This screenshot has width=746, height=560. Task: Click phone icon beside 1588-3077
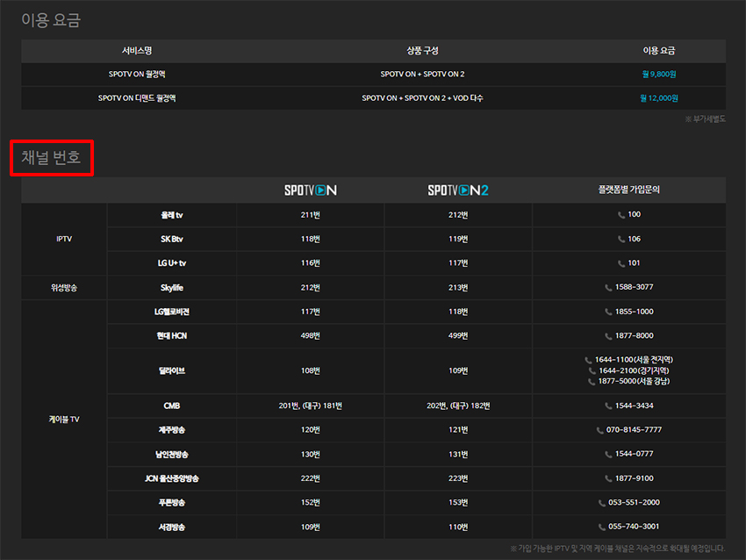click(x=608, y=288)
